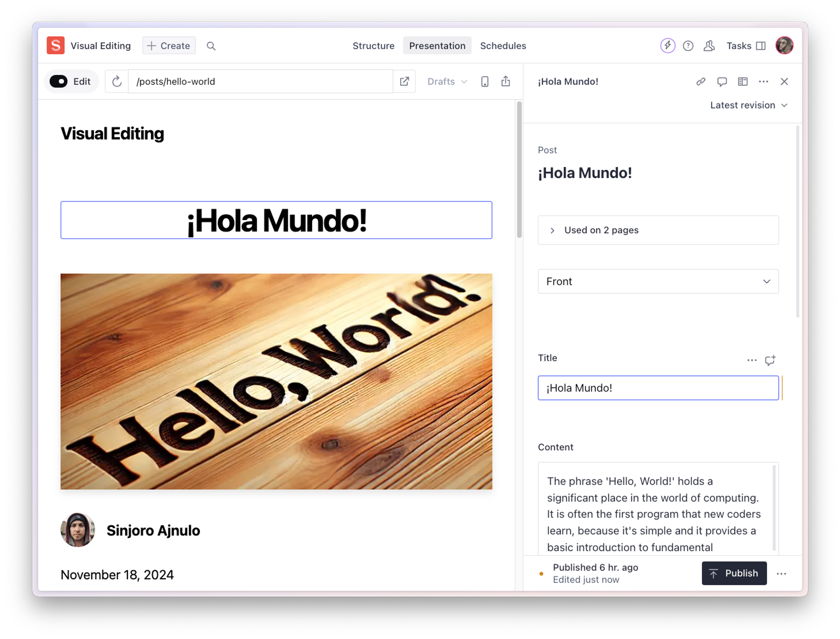The width and height of the screenshot is (840, 639).
Task: Toggle the Edit mode switch
Action: pos(59,81)
